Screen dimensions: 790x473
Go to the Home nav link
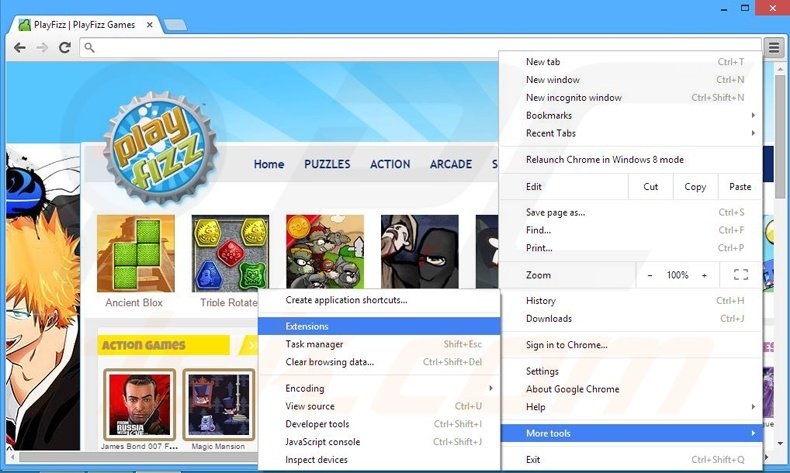pos(269,164)
